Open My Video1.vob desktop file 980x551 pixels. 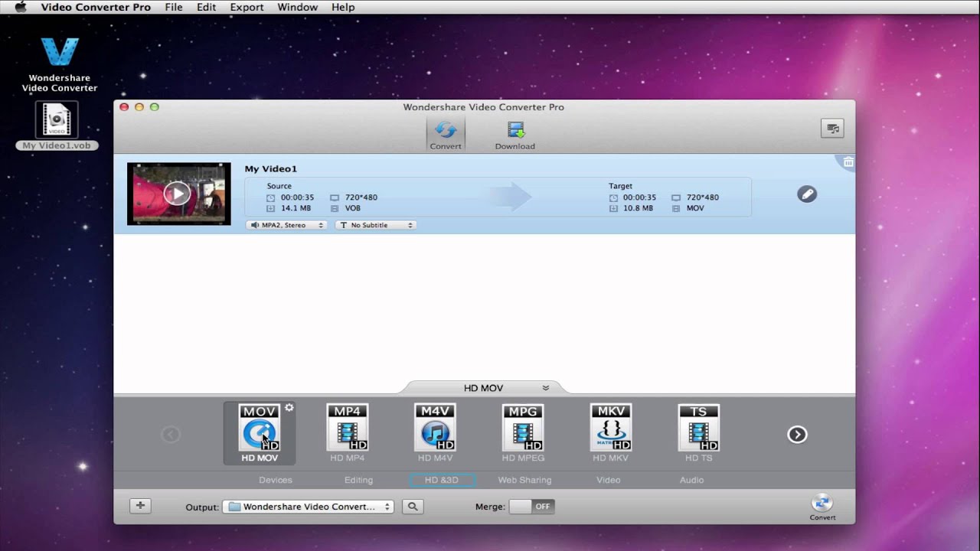click(x=57, y=126)
